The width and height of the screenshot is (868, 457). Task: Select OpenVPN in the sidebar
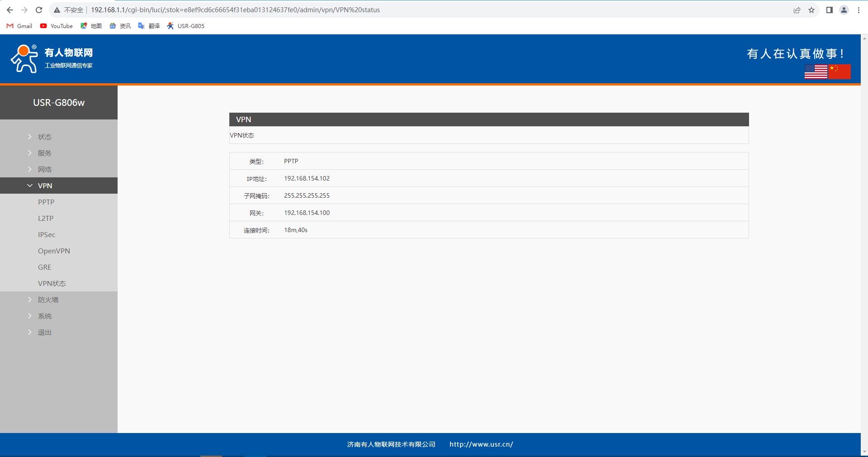(x=54, y=251)
